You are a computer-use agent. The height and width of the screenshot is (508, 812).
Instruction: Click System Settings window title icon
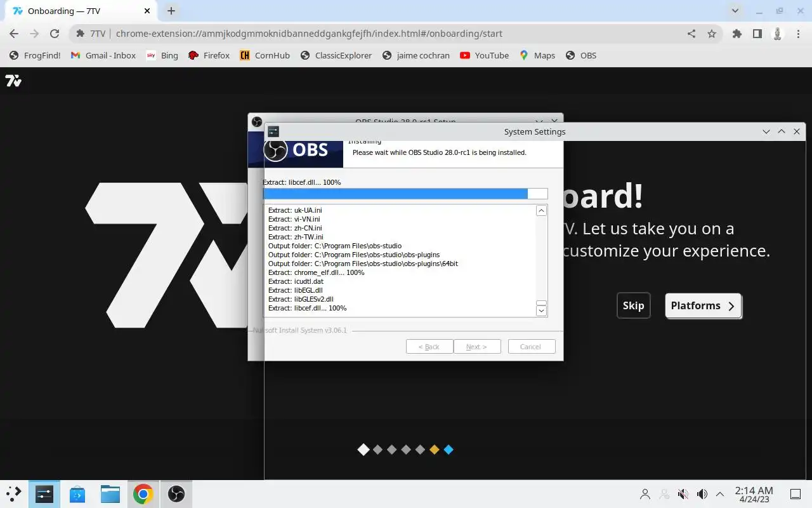(x=273, y=131)
